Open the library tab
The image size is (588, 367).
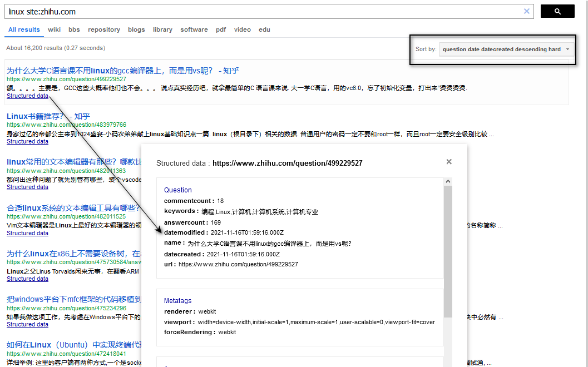(x=162, y=29)
